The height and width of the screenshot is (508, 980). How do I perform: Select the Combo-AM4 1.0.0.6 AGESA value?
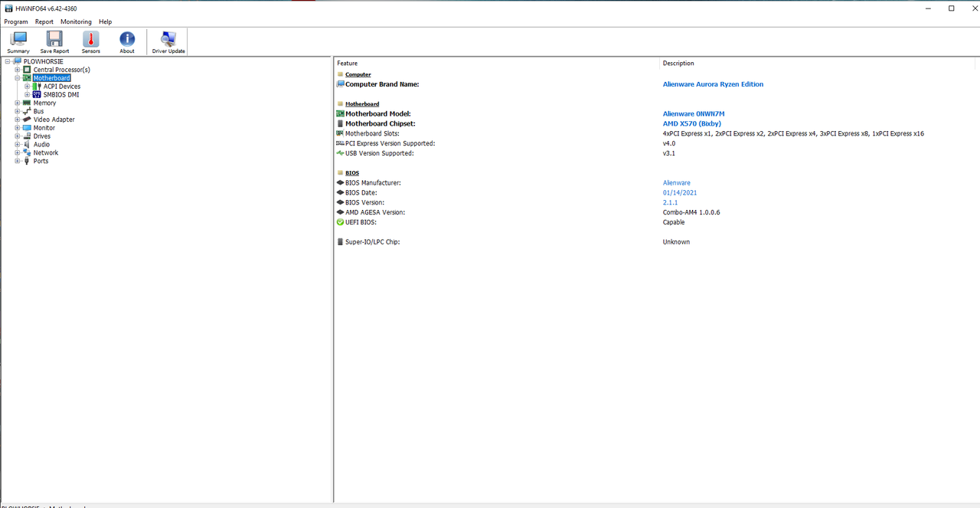[x=691, y=212]
